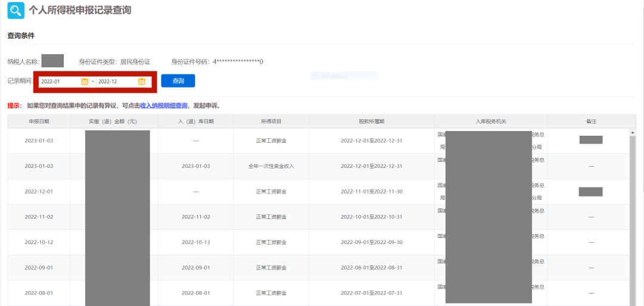This screenshot has height=306, width=644.
Task: Select the 全年一次性奖金收入 cell
Action: tap(271, 166)
